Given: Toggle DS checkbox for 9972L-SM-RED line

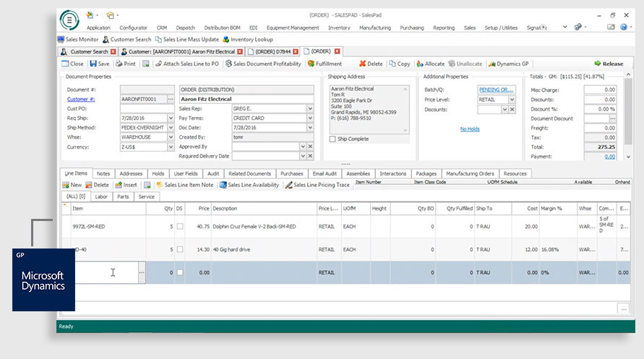Looking at the screenshot, I should click(180, 226).
